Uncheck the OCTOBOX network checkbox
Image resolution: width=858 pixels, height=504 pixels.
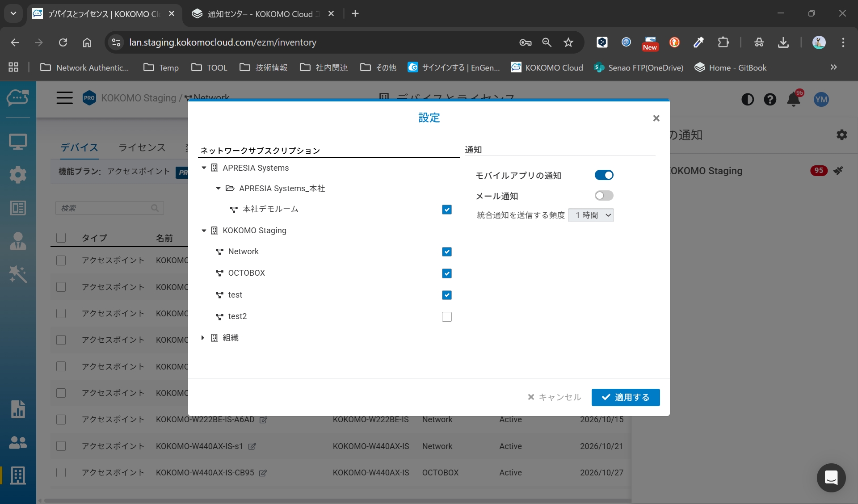tap(446, 273)
